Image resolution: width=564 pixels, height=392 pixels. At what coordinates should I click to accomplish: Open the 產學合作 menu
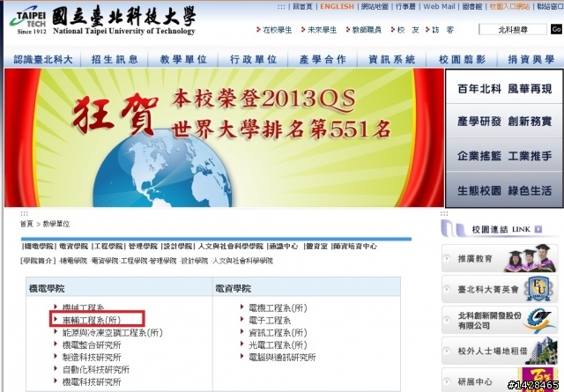click(x=323, y=59)
